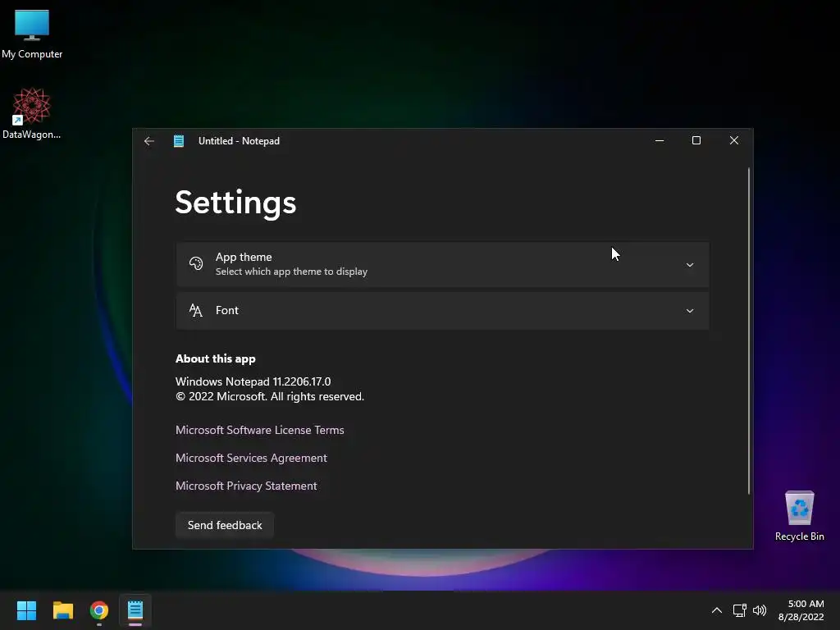This screenshot has width=840, height=630.
Task: Select the DataWagon desktop shortcut
Action: click(x=32, y=113)
